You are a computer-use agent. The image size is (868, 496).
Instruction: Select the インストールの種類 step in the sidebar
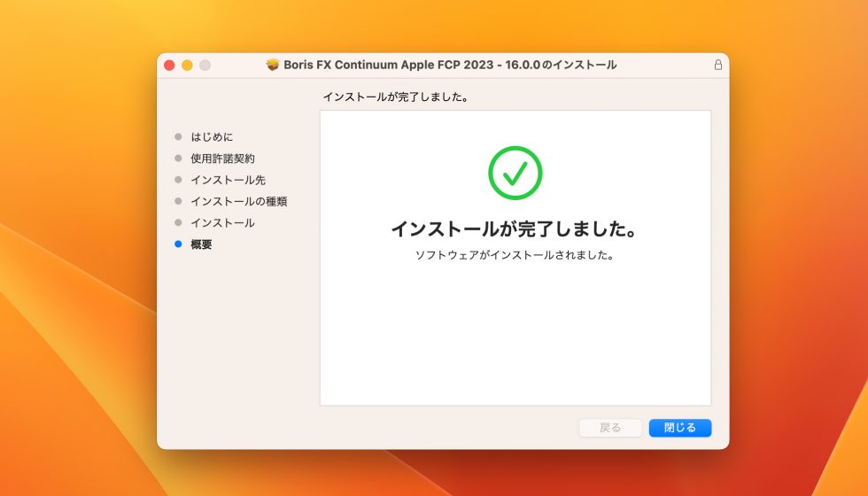238,202
